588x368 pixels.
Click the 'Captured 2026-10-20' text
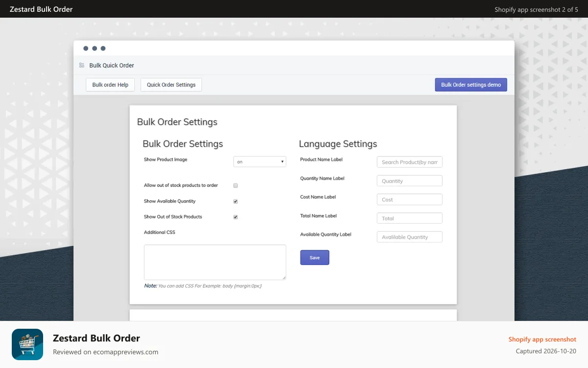pyautogui.click(x=546, y=351)
